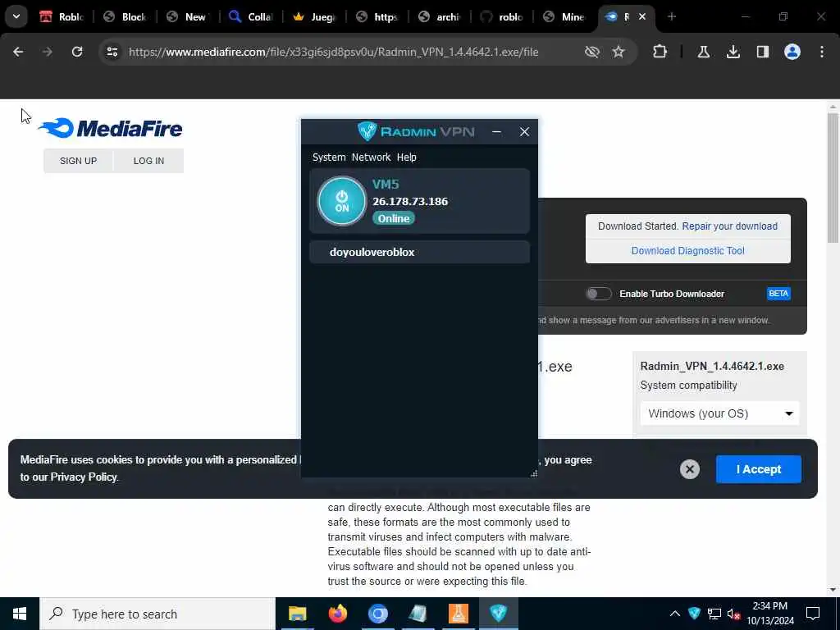This screenshot has height=630, width=840.
Task: Select the doyouloveroblox network row
Action: [419, 253]
